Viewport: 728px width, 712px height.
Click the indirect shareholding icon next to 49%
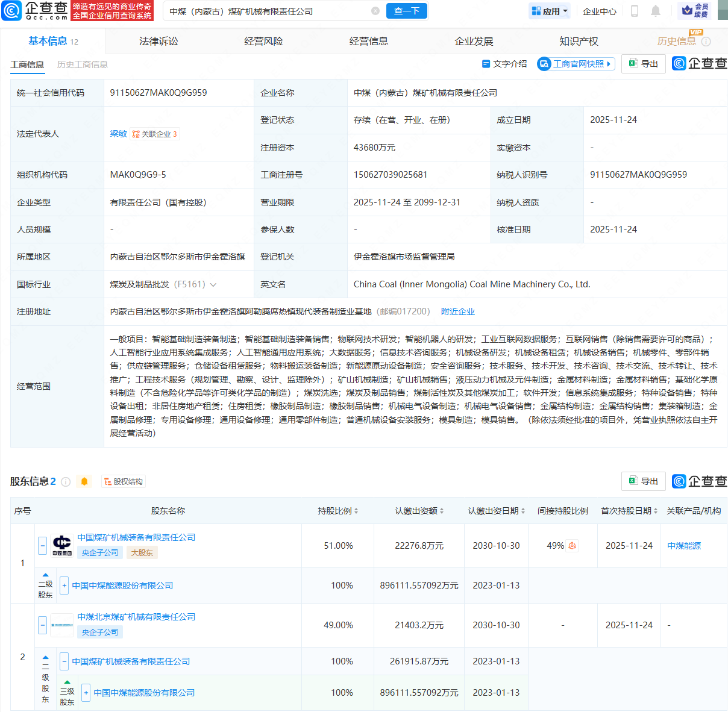tap(573, 546)
